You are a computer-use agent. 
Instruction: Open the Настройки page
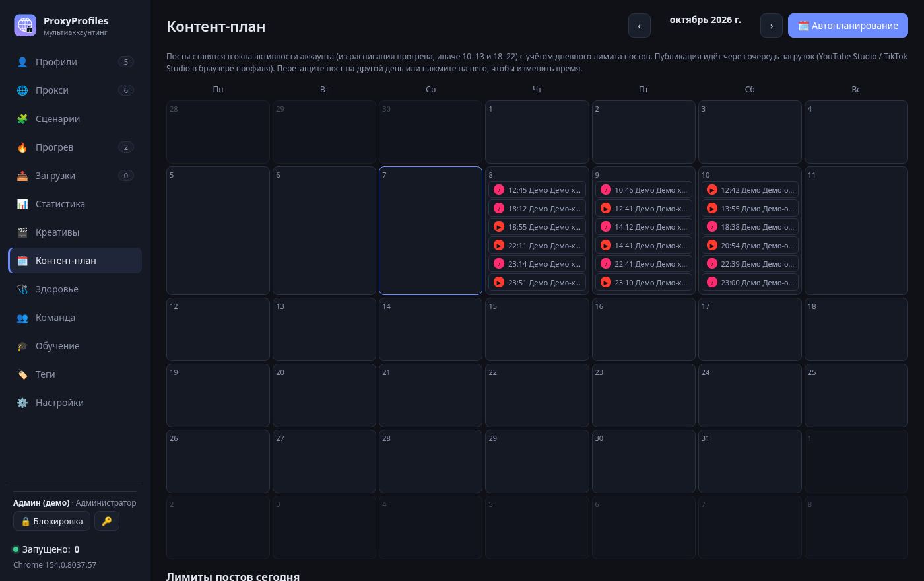[75, 403]
